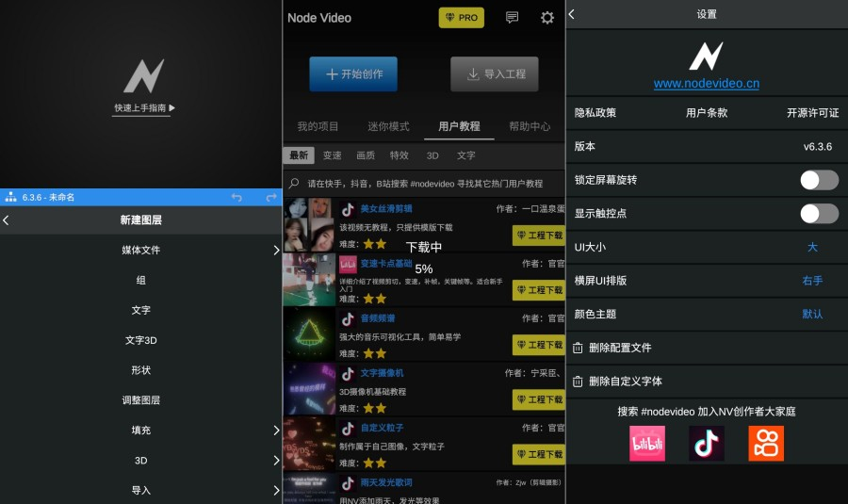Switch to 帮助中心 tab
Image resolution: width=848 pixels, height=504 pixels.
point(530,126)
